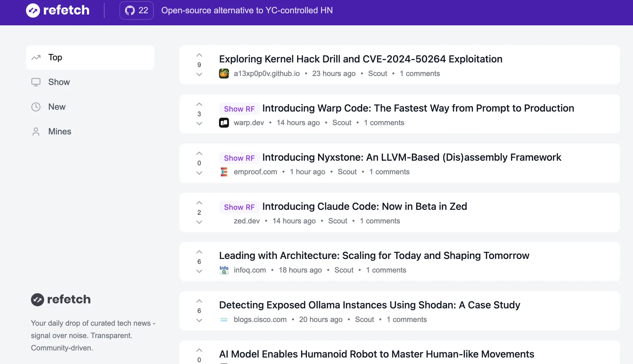633x364 pixels.
Task: Click the infoq.com favicon
Action: [x=224, y=270]
